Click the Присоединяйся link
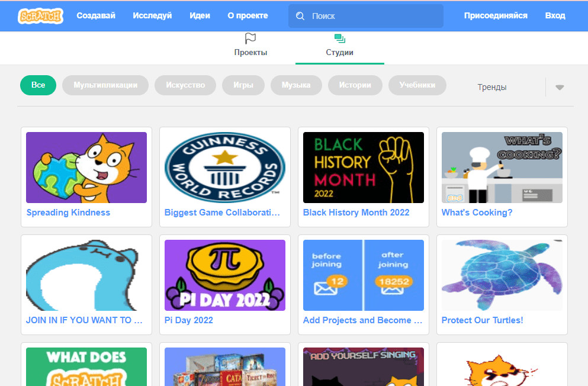This screenshot has width=588, height=386. coord(496,16)
